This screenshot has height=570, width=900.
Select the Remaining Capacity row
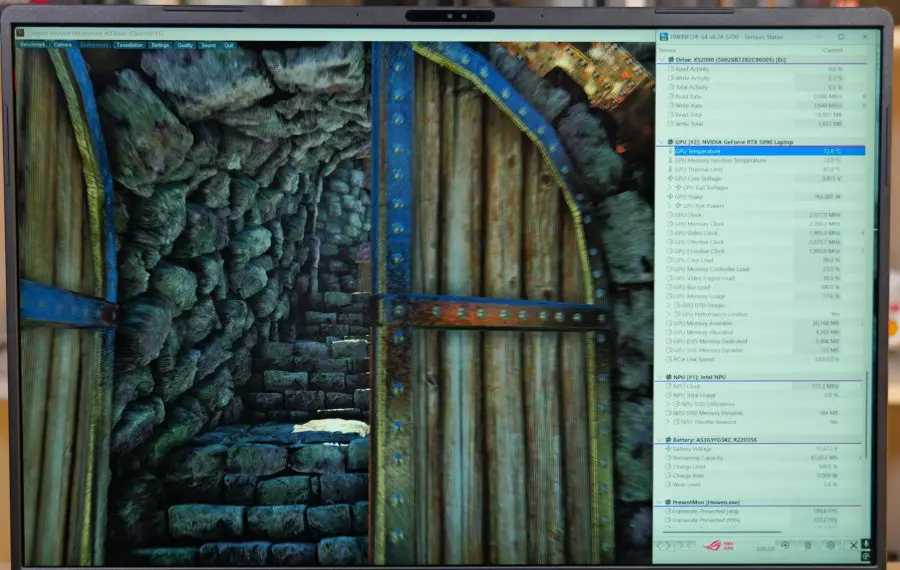[x=763, y=458]
